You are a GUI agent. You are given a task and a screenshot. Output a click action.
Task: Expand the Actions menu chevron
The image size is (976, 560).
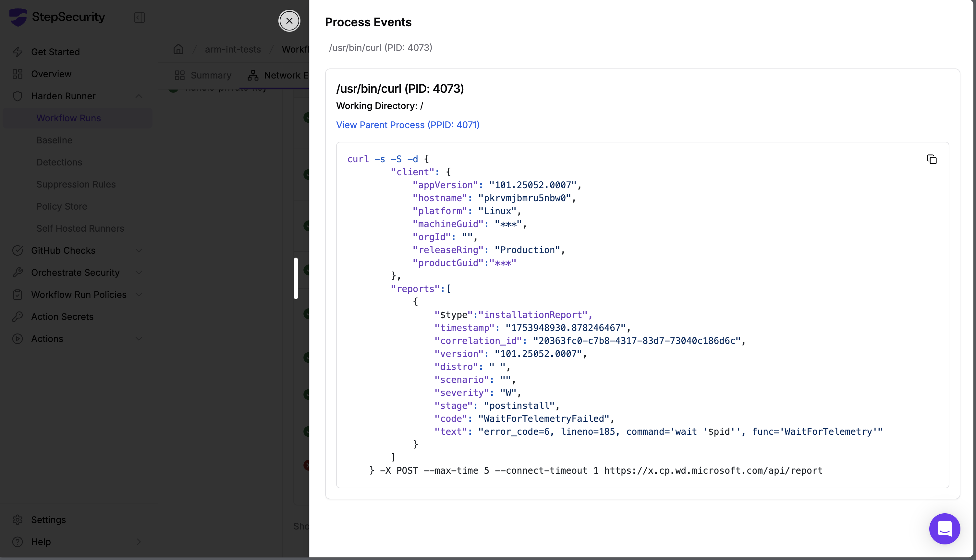[x=139, y=338]
